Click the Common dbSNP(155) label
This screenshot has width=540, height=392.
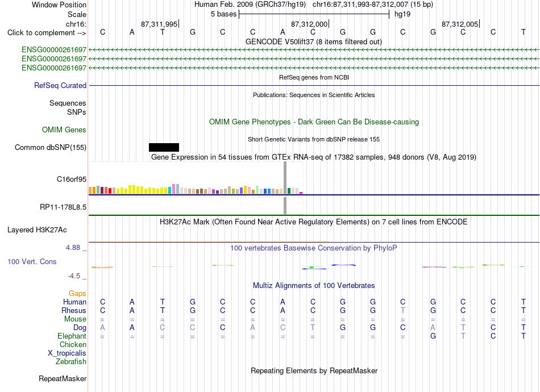point(51,147)
